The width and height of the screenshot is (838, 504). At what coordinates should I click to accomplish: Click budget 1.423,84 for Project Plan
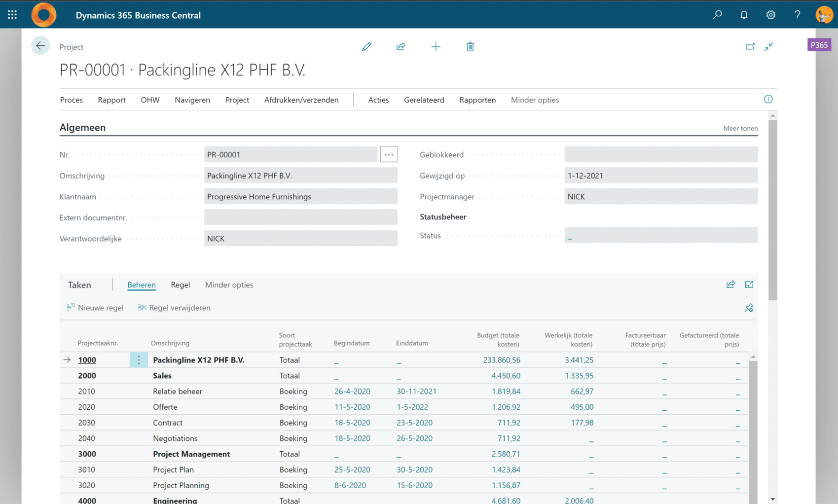pos(506,469)
